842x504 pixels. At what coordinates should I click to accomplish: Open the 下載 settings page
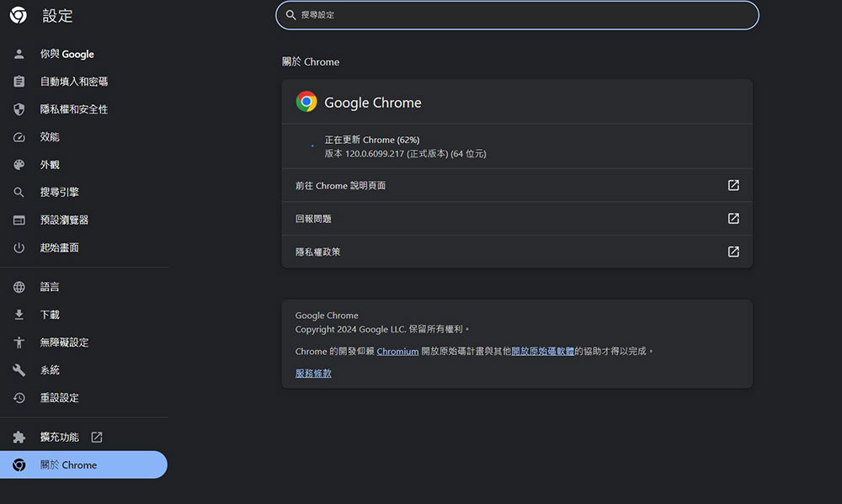coord(50,315)
